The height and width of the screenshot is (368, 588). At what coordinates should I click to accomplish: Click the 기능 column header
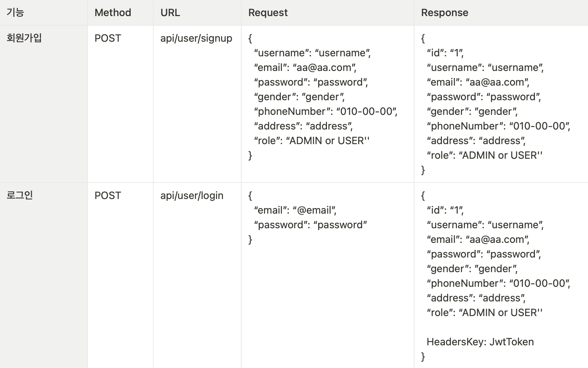[x=15, y=12]
